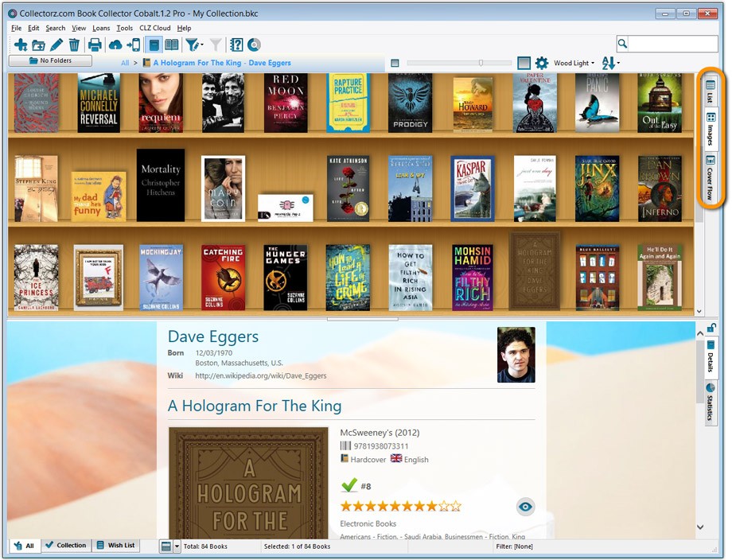Click the help notebook question-mark icon
This screenshot has height=560, width=732.
tap(236, 45)
